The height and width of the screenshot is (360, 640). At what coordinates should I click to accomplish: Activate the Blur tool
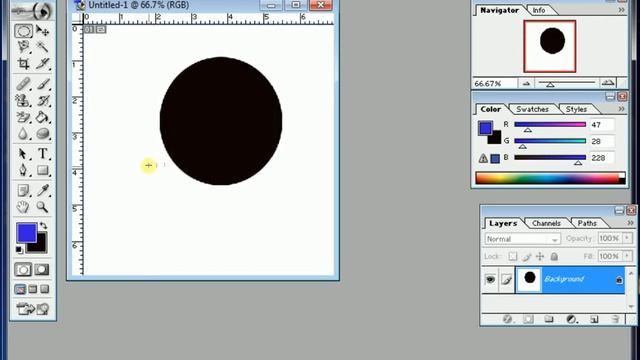(23, 133)
